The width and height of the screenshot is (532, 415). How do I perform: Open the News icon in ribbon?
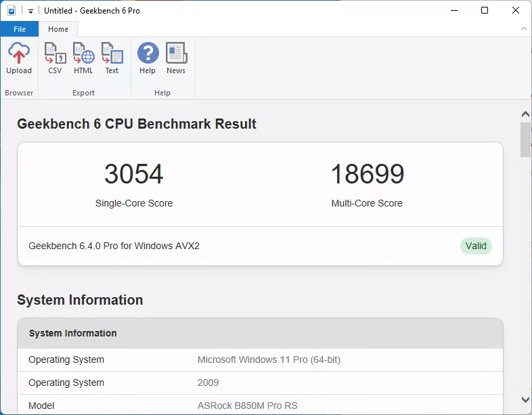coord(176,59)
